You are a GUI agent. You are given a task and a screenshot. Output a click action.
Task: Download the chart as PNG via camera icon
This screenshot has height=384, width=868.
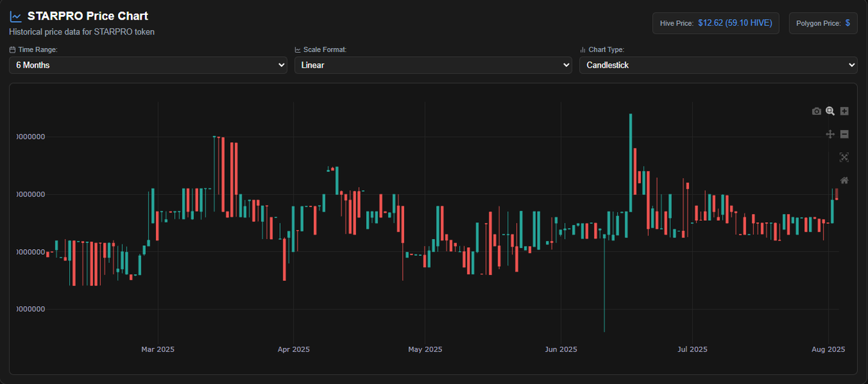(816, 111)
